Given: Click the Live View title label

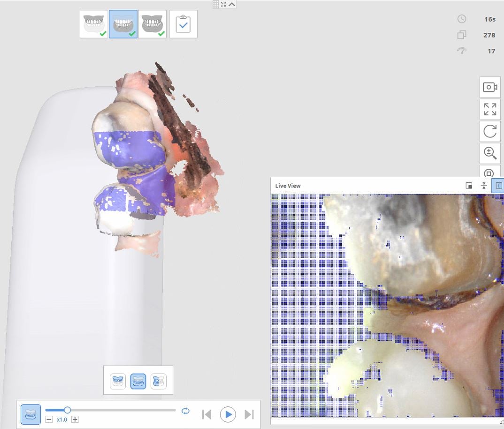Looking at the screenshot, I should point(288,186).
